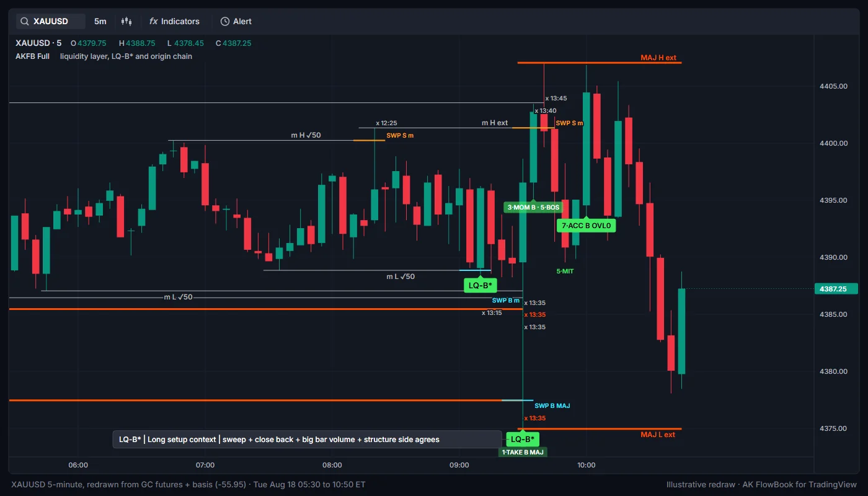
Task: Click the SWP B MAJ sweep label
Action: pyautogui.click(x=552, y=405)
